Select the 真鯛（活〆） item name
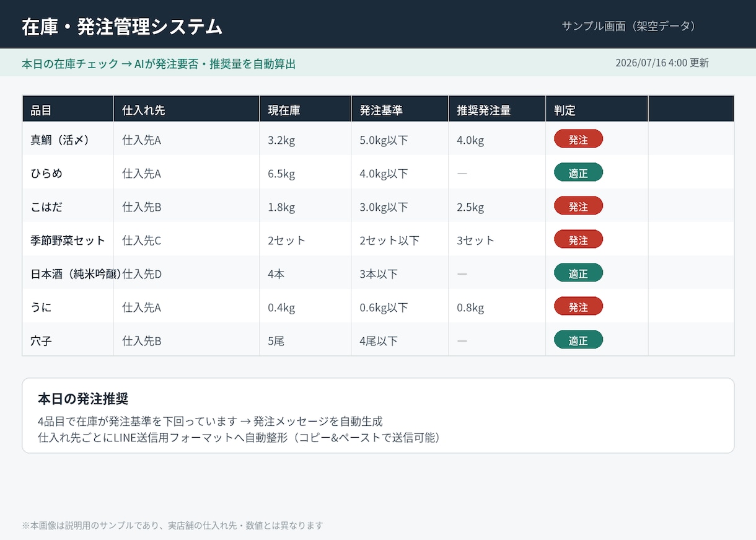This screenshot has height=540, width=756. (60, 140)
